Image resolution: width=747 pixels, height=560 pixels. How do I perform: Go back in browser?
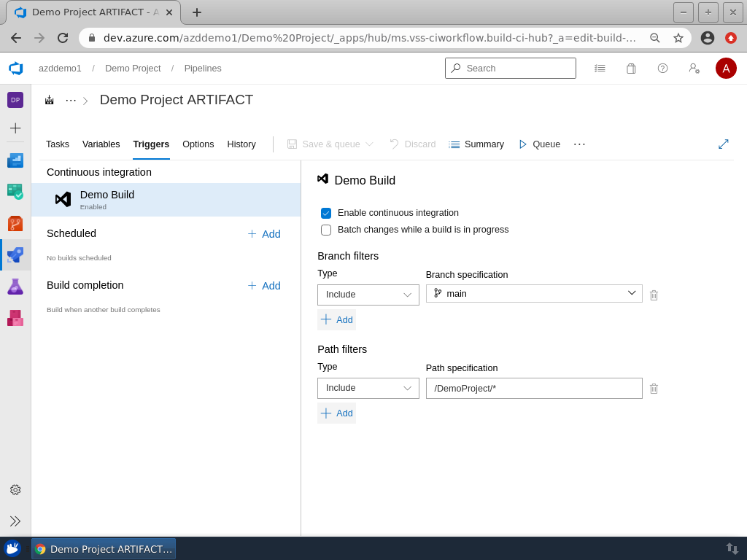pos(16,38)
